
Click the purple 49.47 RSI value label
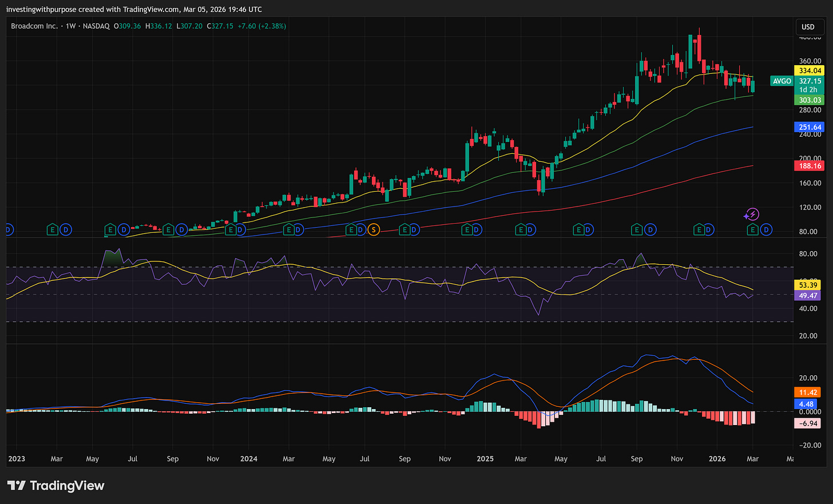pyautogui.click(x=808, y=296)
